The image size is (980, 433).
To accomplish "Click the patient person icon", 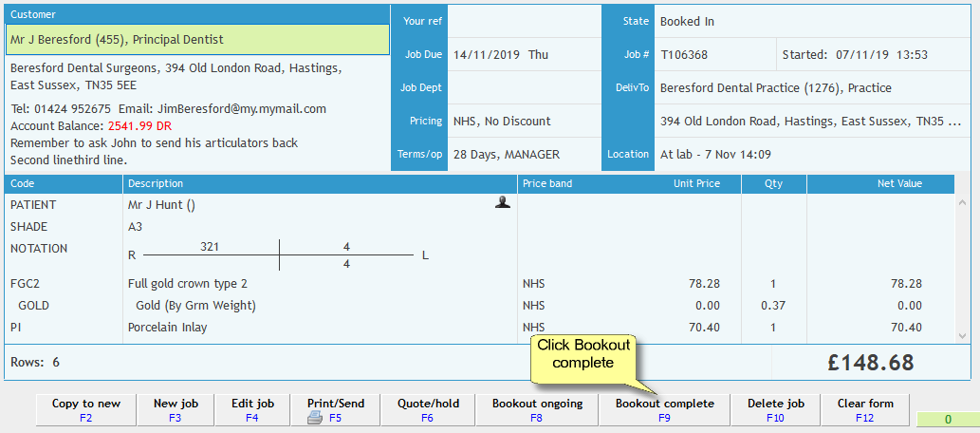I will 502,202.
